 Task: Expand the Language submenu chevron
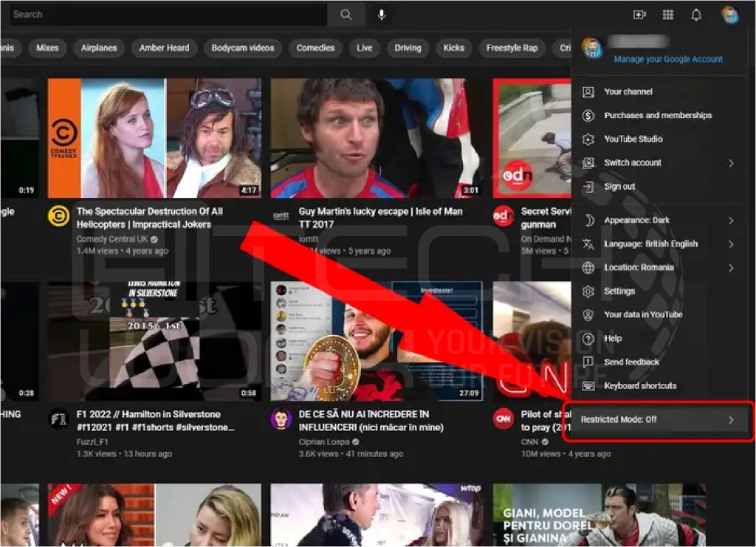click(x=731, y=244)
